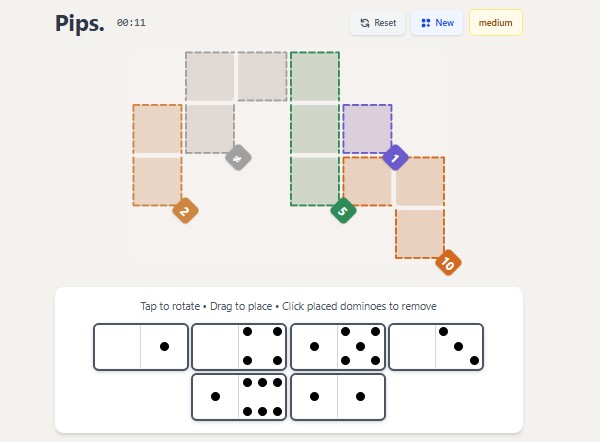Rotate the blank-four domino
The width and height of the screenshot is (600, 442).
pyautogui.click(x=238, y=347)
